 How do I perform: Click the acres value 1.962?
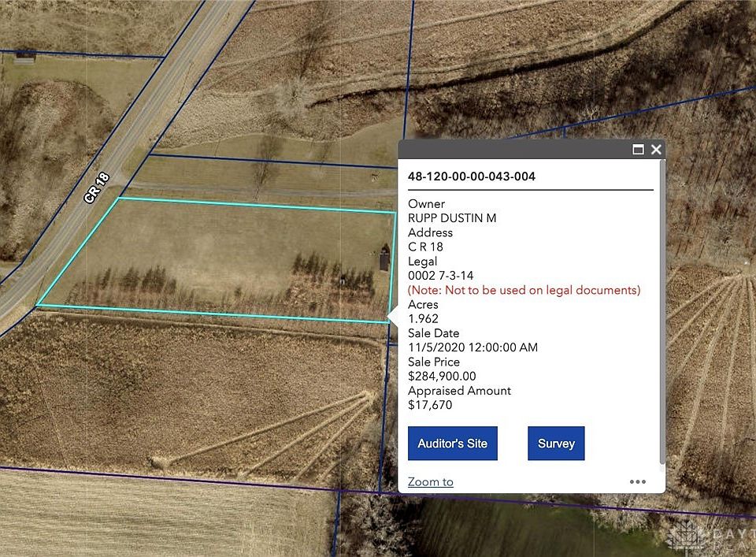(x=423, y=319)
